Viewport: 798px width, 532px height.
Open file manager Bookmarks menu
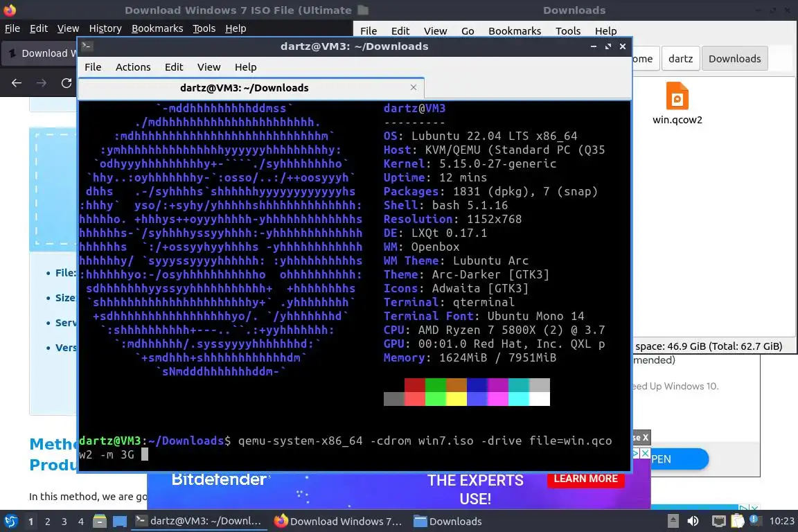[515, 31]
